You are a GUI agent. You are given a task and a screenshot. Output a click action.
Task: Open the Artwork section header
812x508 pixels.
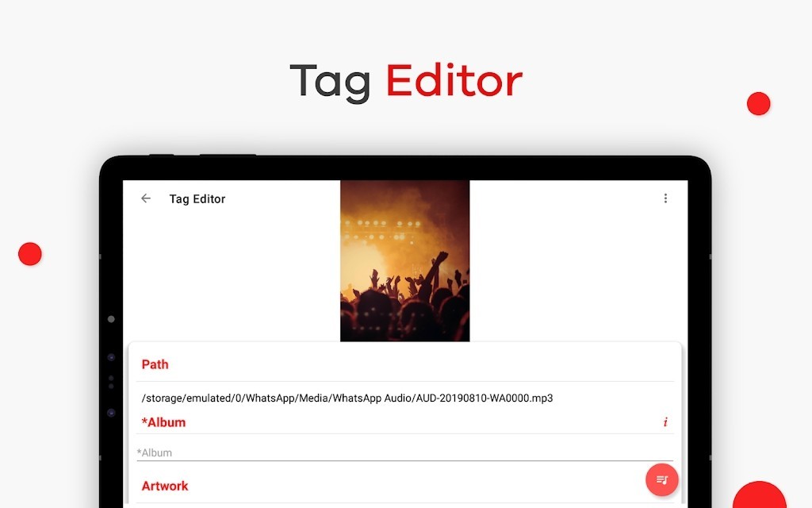165,487
